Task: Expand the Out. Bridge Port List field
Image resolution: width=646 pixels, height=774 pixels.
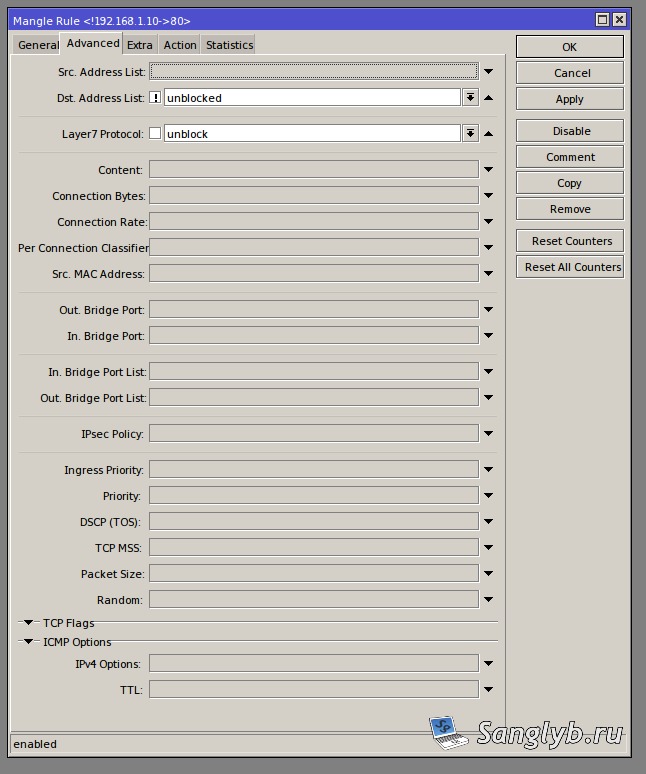Action: tap(489, 397)
